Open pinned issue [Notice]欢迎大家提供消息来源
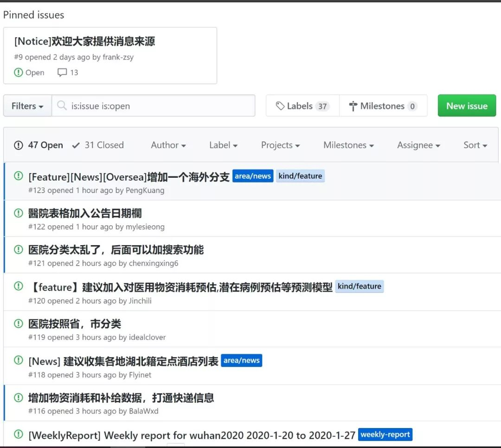This screenshot has height=448, width=501. [x=85, y=41]
